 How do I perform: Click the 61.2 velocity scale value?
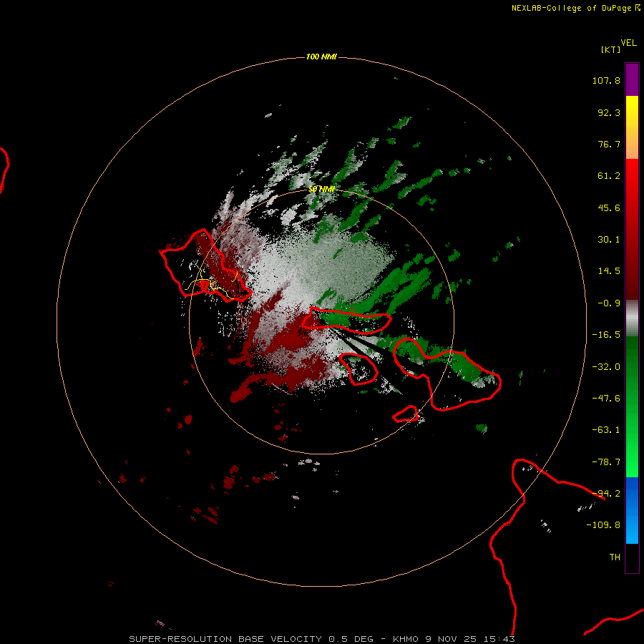pyautogui.click(x=609, y=176)
